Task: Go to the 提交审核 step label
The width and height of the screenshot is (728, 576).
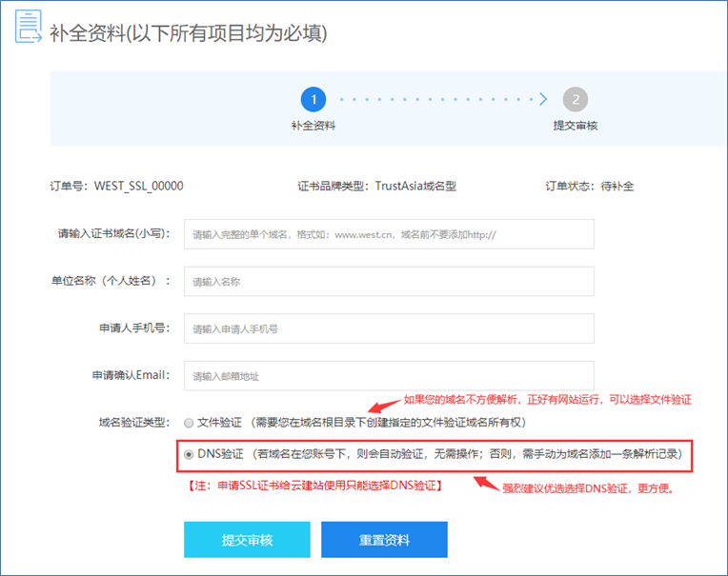Action: [x=575, y=126]
